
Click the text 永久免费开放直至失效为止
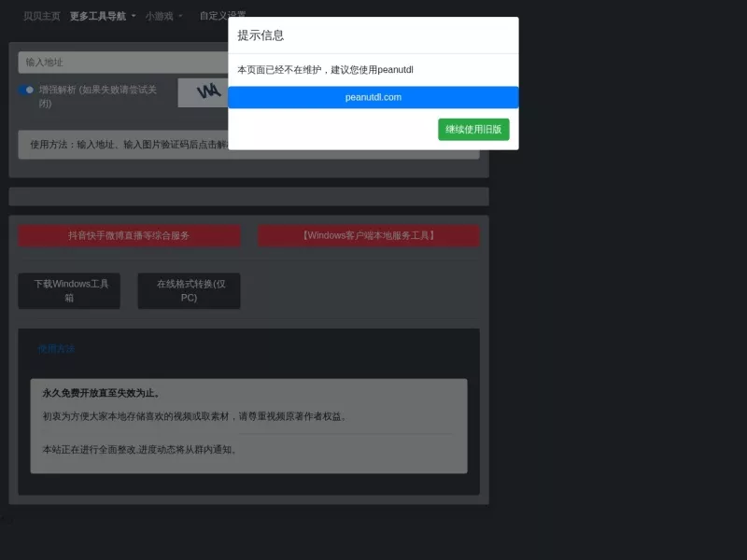click(102, 393)
